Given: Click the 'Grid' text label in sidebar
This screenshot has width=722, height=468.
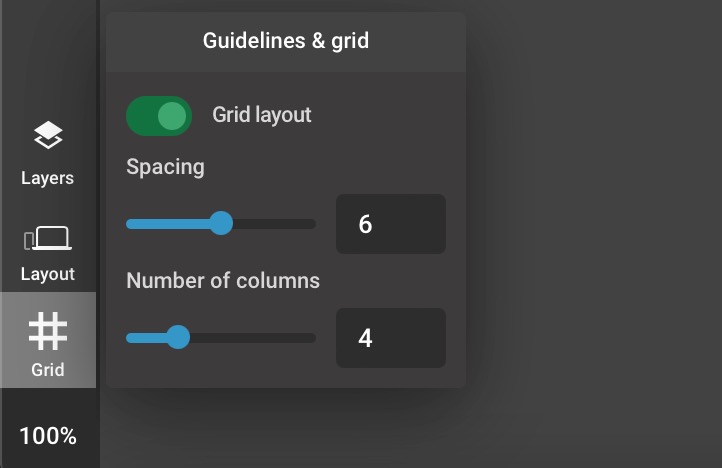Looking at the screenshot, I should (48, 370).
